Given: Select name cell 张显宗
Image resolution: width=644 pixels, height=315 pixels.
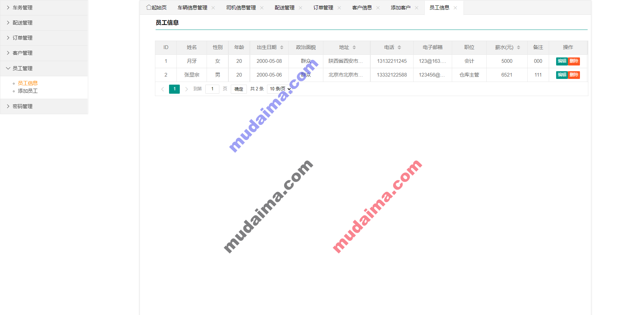Looking at the screenshot, I should pyautogui.click(x=192, y=75).
